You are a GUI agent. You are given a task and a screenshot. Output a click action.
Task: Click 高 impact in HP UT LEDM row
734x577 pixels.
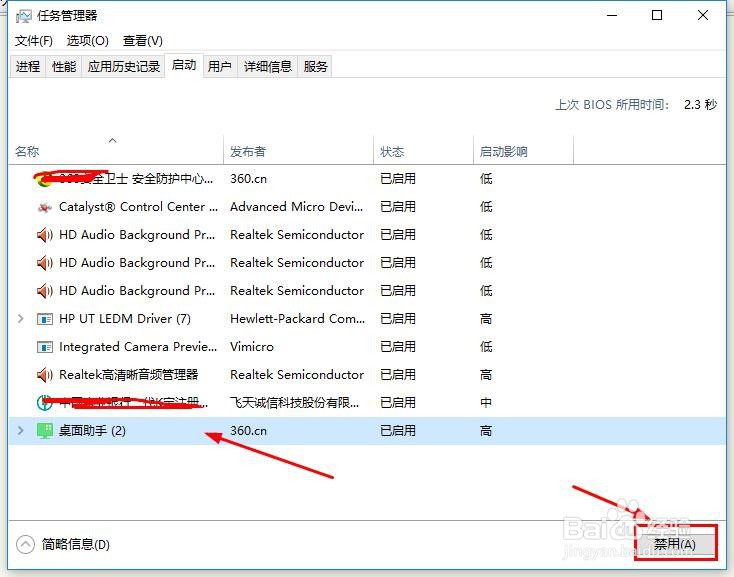[486, 319]
